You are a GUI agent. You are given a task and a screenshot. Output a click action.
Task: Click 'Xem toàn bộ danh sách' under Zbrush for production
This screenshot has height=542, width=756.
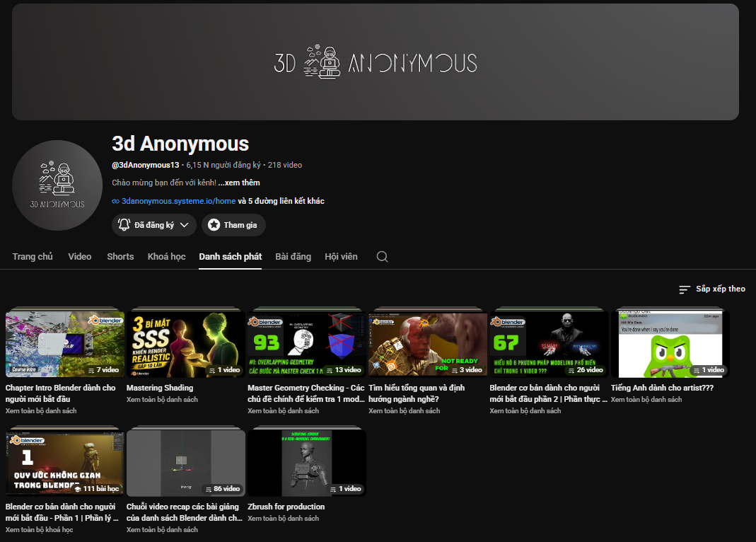coord(283,519)
